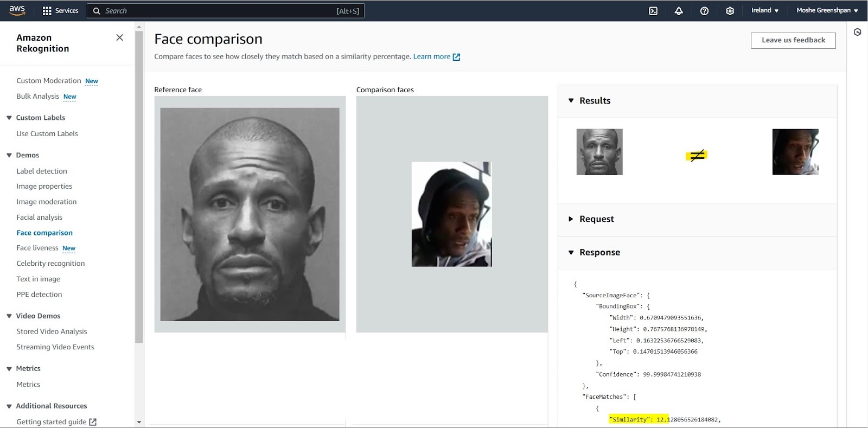Viewport: 868px width, 428px height.
Task: Open the Image moderation demo
Action: coord(46,202)
